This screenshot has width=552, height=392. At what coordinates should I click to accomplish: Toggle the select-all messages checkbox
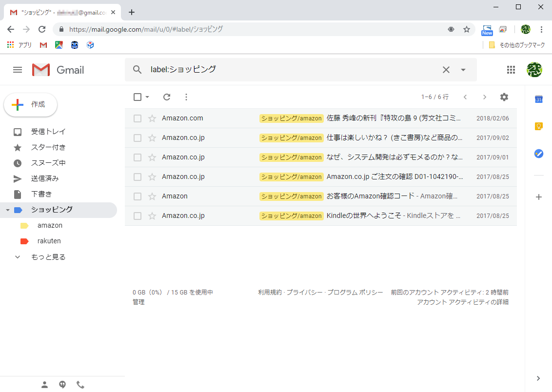pos(137,97)
